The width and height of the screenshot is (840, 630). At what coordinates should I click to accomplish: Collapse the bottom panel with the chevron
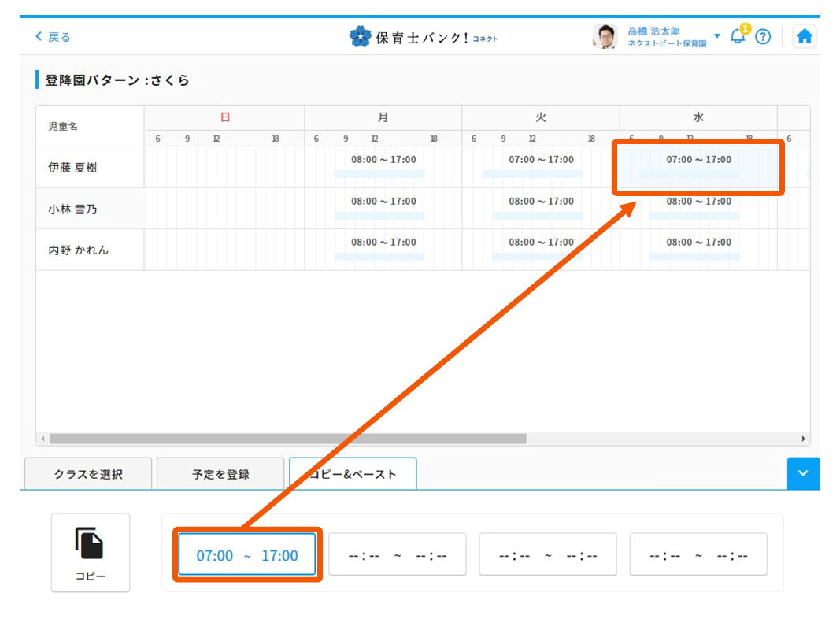[803, 473]
